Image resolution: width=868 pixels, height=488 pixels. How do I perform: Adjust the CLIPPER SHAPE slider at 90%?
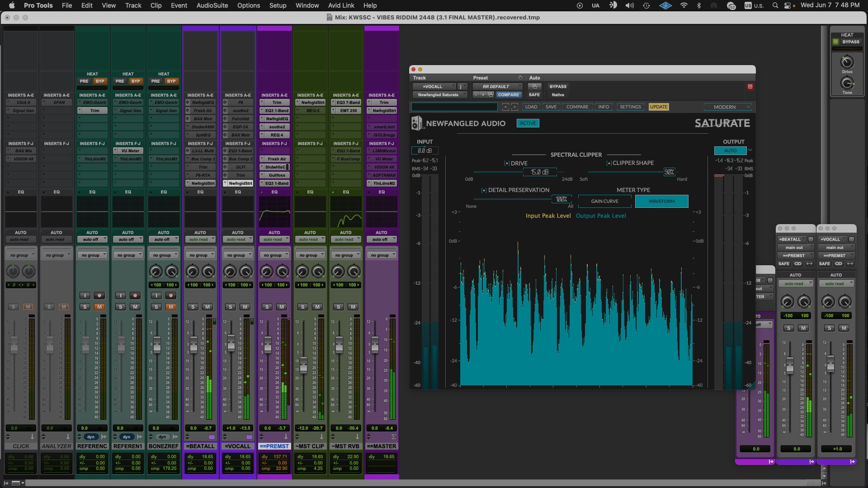(x=669, y=172)
